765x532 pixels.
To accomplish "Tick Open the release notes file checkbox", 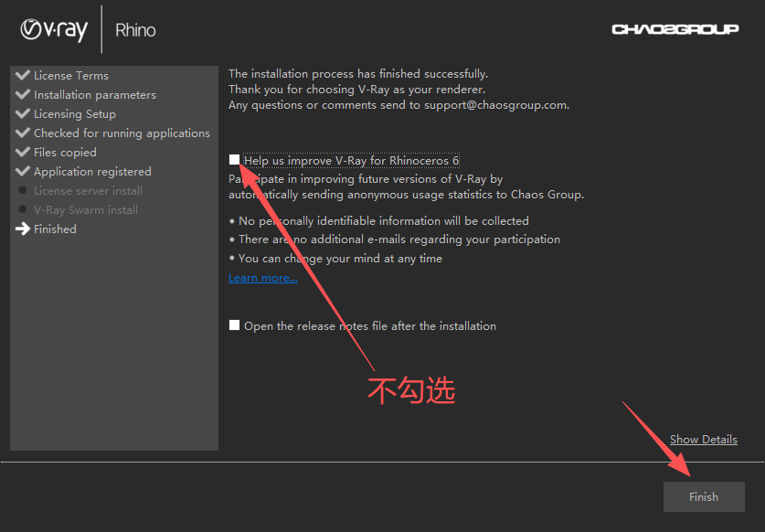I will tap(234, 325).
